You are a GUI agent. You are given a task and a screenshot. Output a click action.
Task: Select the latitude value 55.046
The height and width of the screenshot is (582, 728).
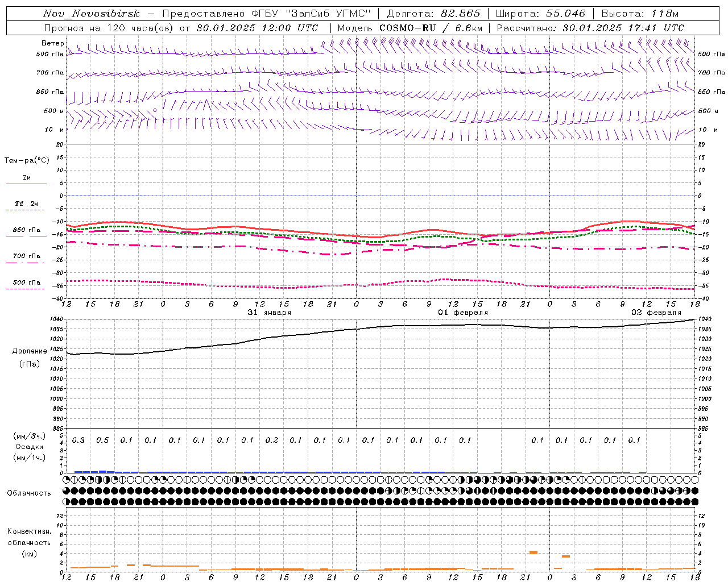566,14
